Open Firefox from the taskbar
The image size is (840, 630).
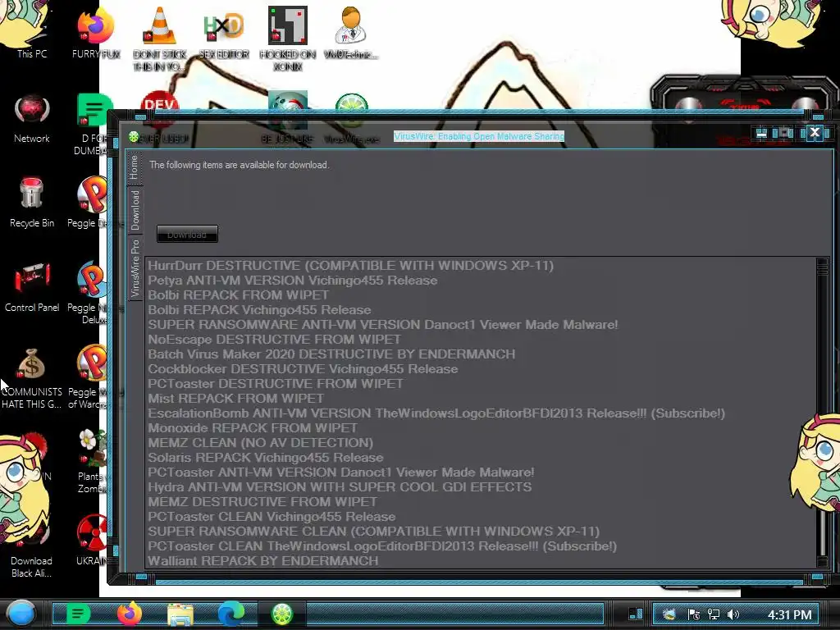(x=129, y=614)
